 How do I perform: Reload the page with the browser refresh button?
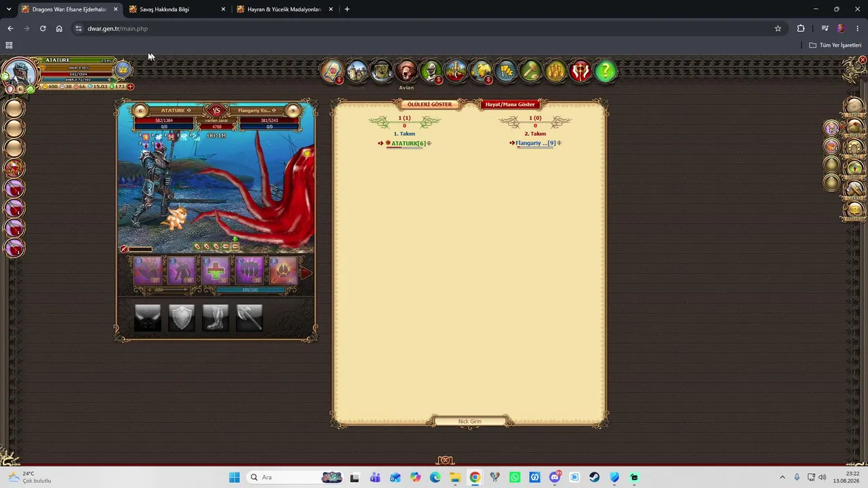(43, 28)
